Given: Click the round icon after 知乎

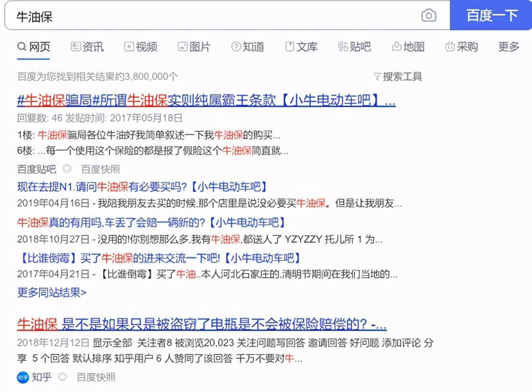Looking at the screenshot, I should click(62, 377).
